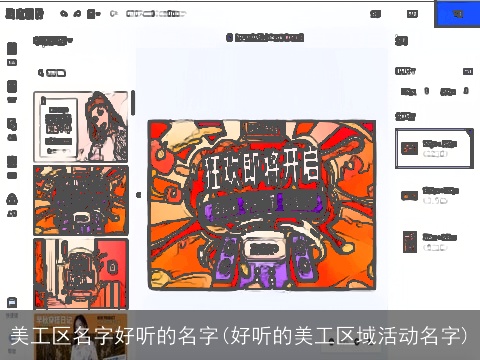Choose the orange carnival template with purple banner
The image size is (480, 360).
(81, 200)
